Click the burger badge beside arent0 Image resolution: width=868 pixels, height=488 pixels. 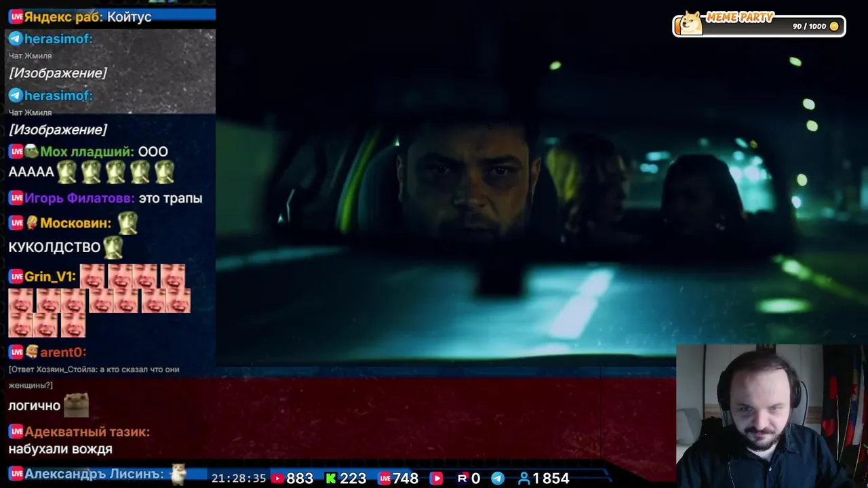pos(31,352)
